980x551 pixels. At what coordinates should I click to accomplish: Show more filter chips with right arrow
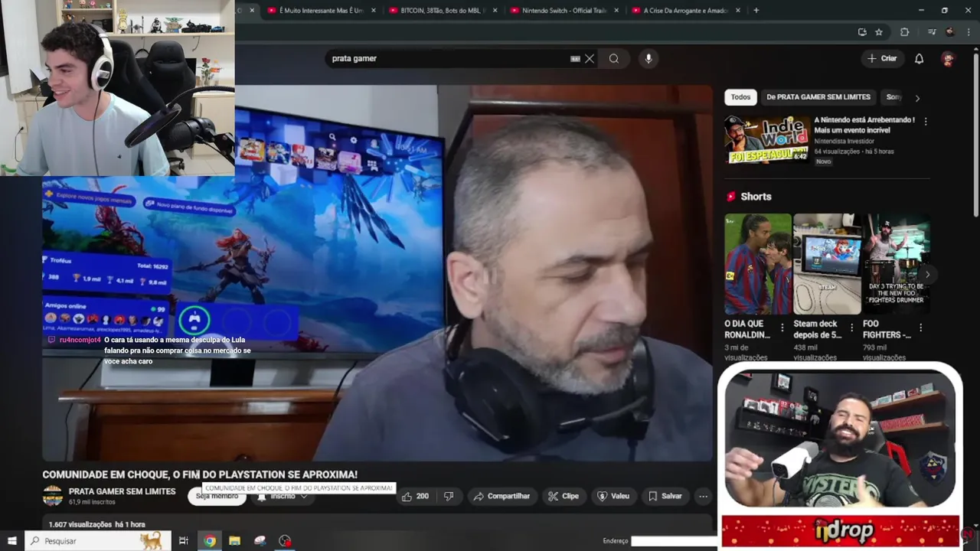pos(917,98)
